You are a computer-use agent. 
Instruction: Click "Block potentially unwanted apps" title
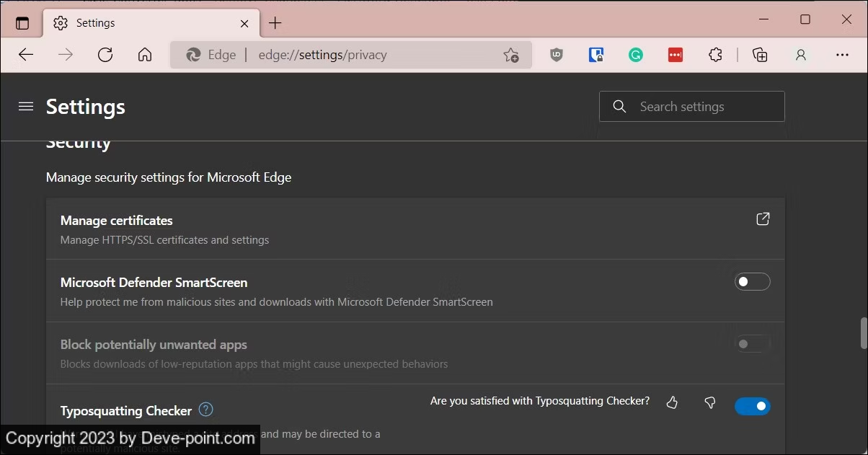[154, 345]
